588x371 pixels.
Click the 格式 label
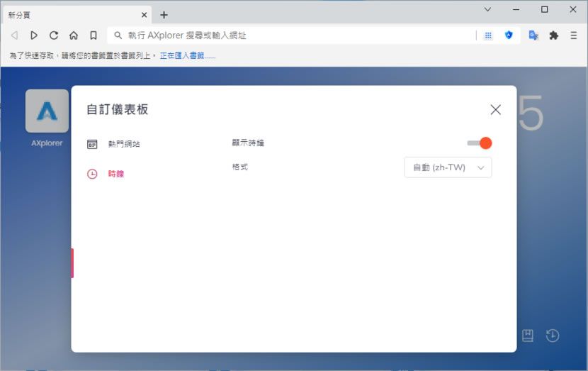[x=240, y=167]
